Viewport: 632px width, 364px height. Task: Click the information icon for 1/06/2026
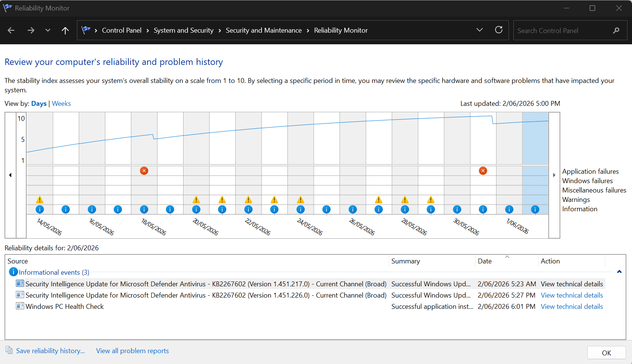coord(509,209)
